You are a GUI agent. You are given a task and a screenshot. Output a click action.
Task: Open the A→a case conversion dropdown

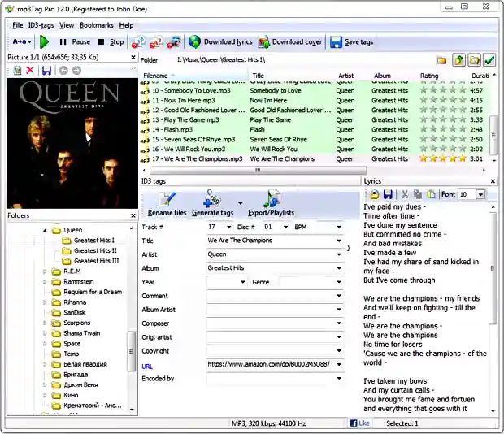click(22, 41)
